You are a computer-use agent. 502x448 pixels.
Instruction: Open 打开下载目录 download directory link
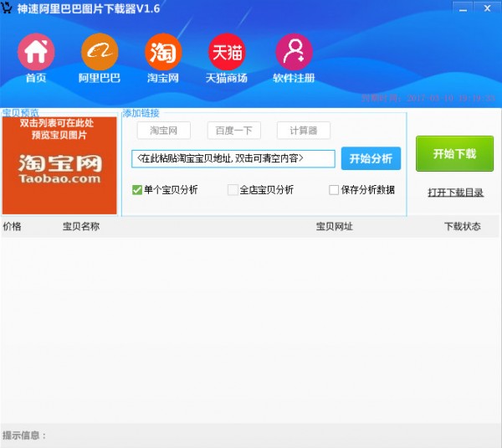coord(455,193)
